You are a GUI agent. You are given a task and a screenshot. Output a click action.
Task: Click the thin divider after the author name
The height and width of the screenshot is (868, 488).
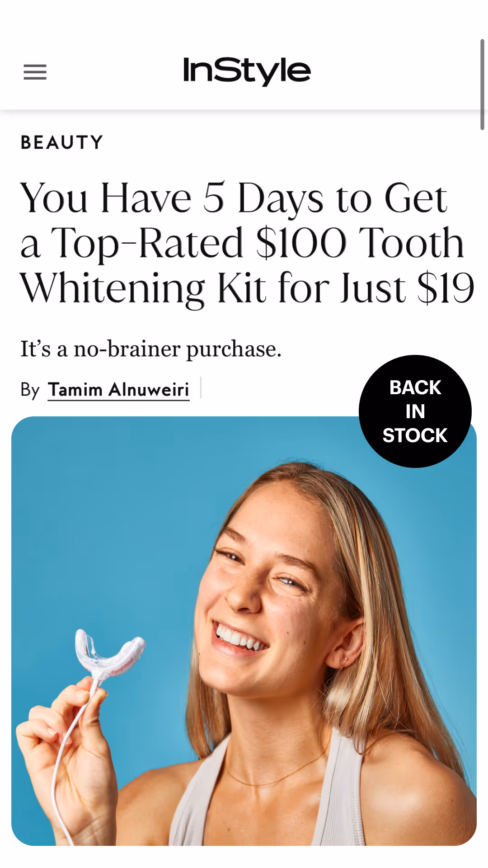(x=201, y=388)
